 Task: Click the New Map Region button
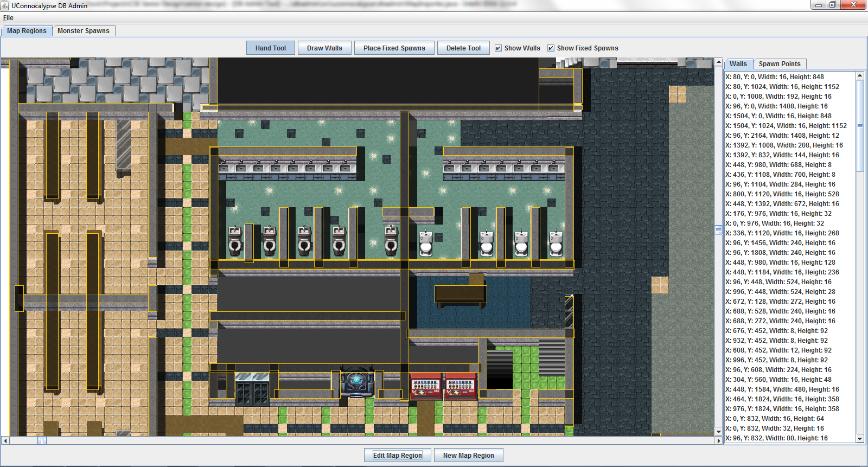click(469, 455)
